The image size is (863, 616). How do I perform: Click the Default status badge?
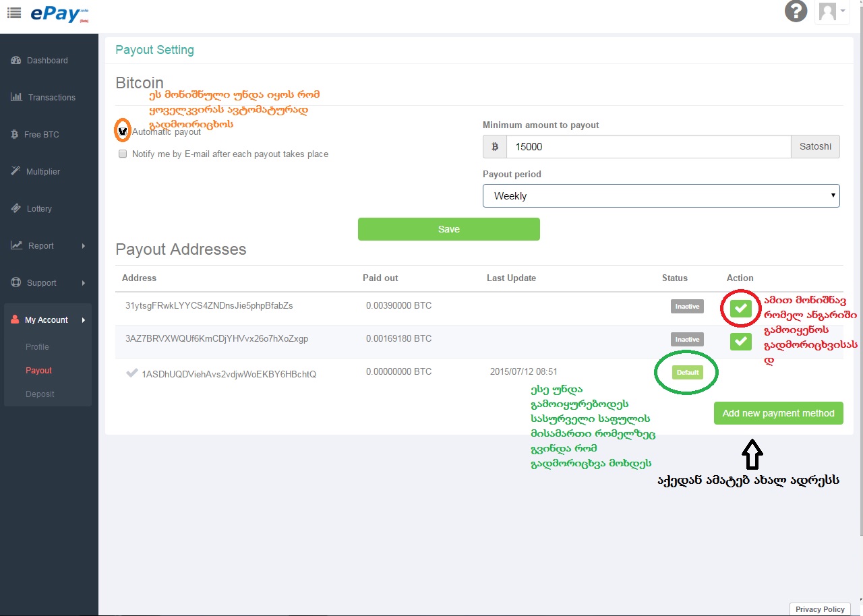coord(688,372)
